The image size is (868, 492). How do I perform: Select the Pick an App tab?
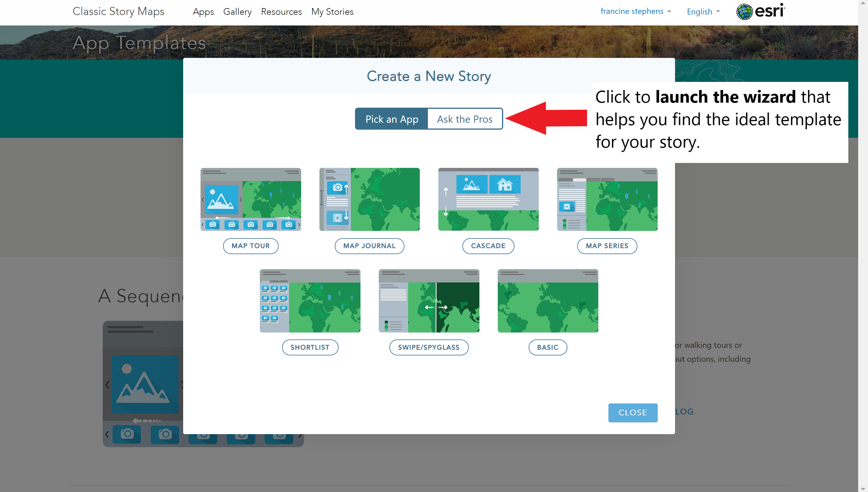[391, 119]
